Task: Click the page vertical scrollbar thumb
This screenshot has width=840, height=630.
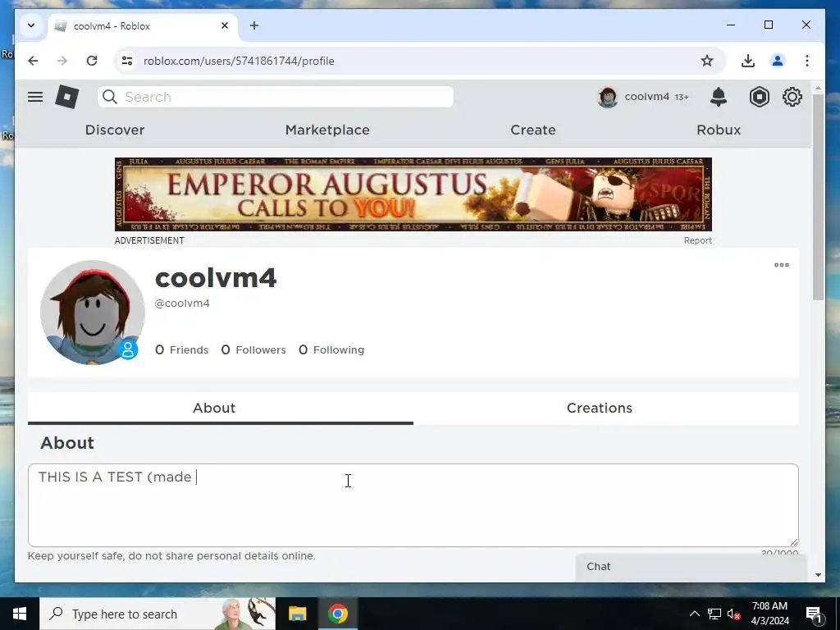Action: pos(818,197)
